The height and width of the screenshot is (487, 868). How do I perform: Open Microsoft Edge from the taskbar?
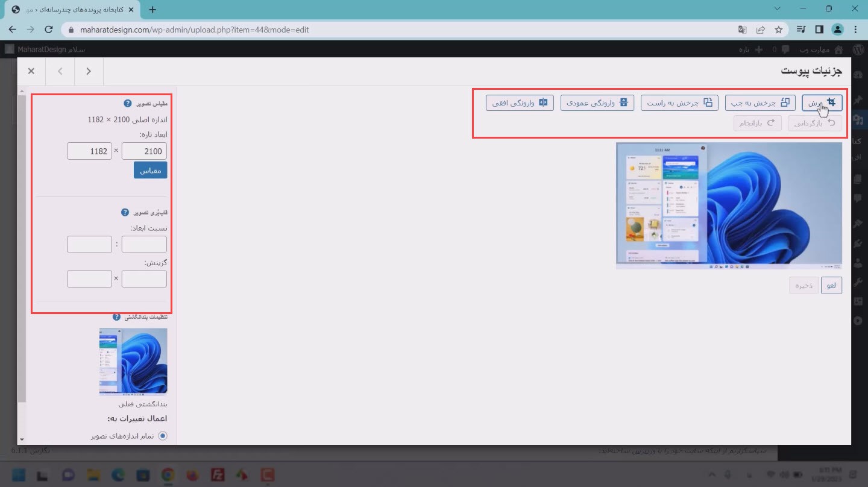click(x=118, y=476)
